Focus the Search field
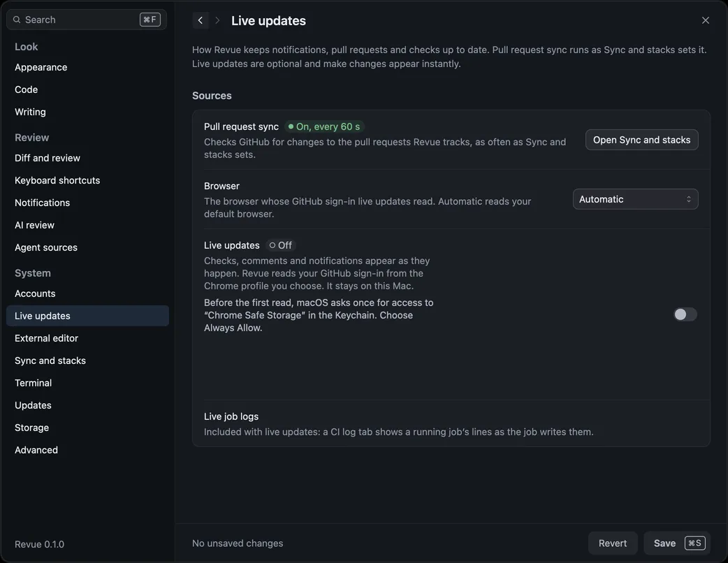The width and height of the screenshot is (728, 563). 87,20
